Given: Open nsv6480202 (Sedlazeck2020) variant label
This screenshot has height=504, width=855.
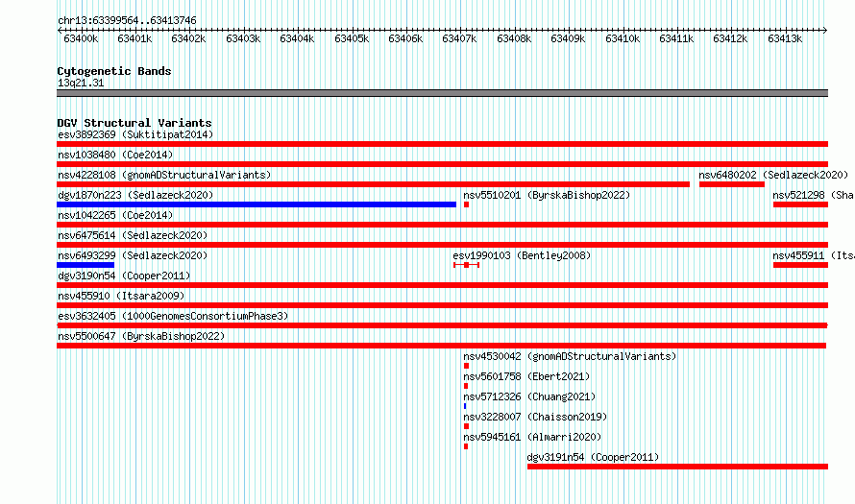Looking at the screenshot, I should click(x=773, y=175).
